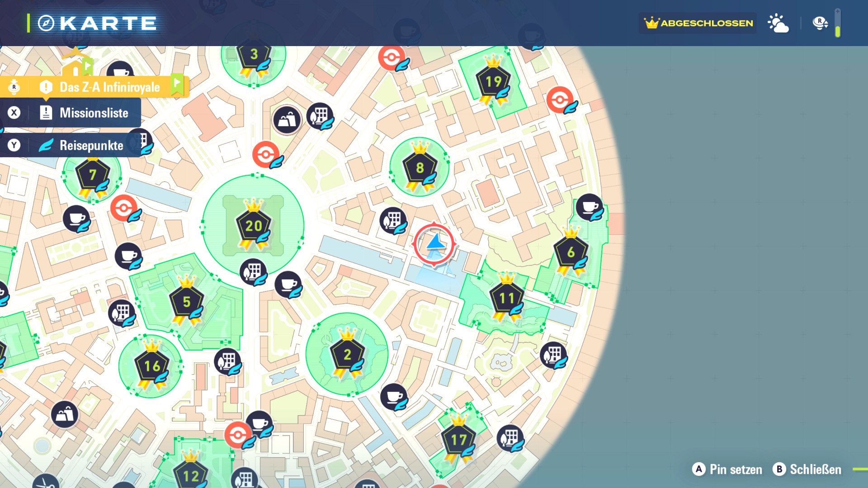Click Pokémon Center near zone 7
The height and width of the screenshot is (488, 868).
(123, 208)
